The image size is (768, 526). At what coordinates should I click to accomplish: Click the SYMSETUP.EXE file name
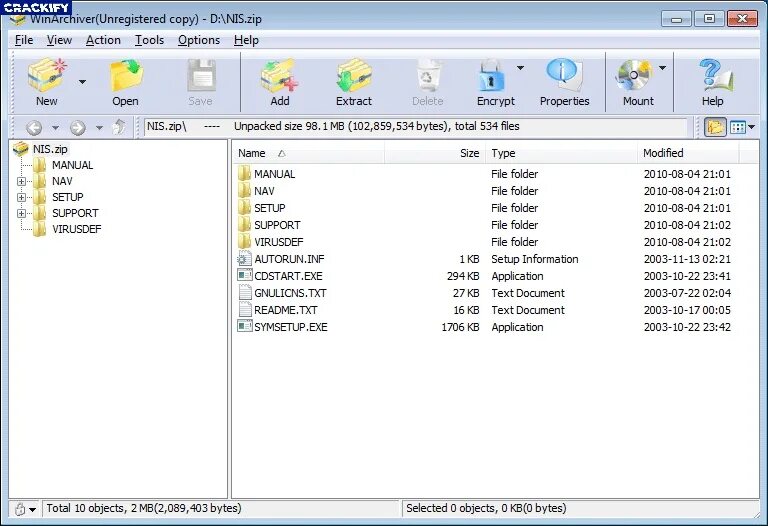[x=290, y=327]
